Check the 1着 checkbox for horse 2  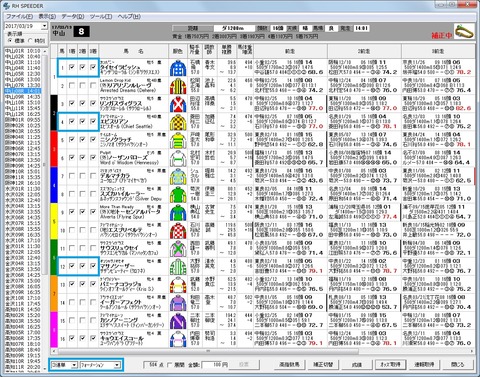(72, 85)
